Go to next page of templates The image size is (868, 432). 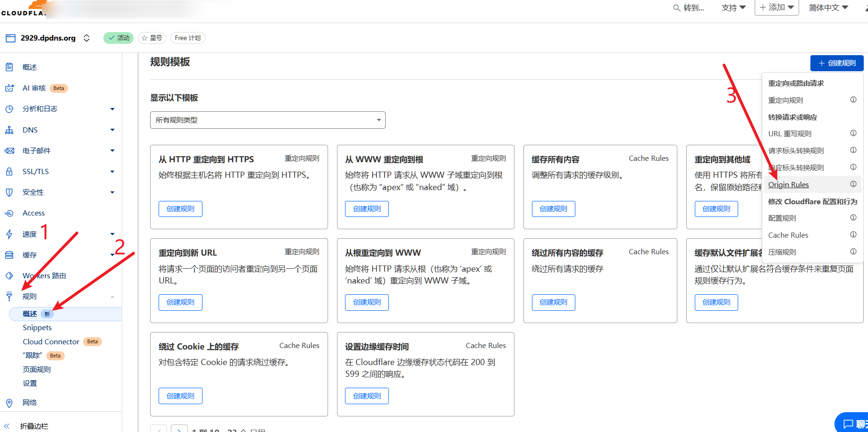[x=179, y=430]
